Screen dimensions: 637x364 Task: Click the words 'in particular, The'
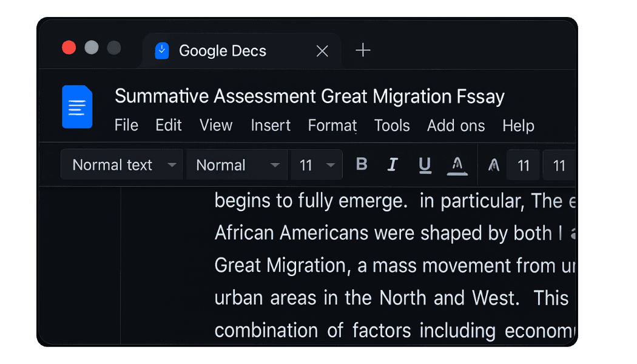click(491, 201)
